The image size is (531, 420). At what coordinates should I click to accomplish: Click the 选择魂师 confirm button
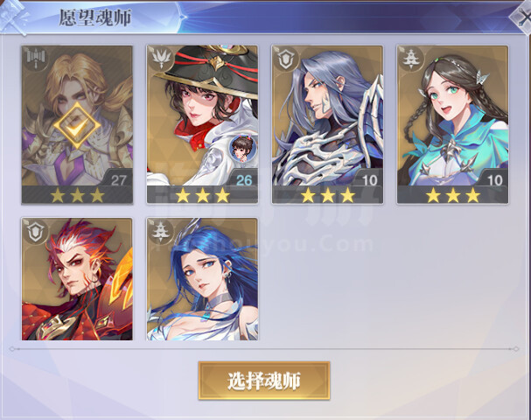264,381
